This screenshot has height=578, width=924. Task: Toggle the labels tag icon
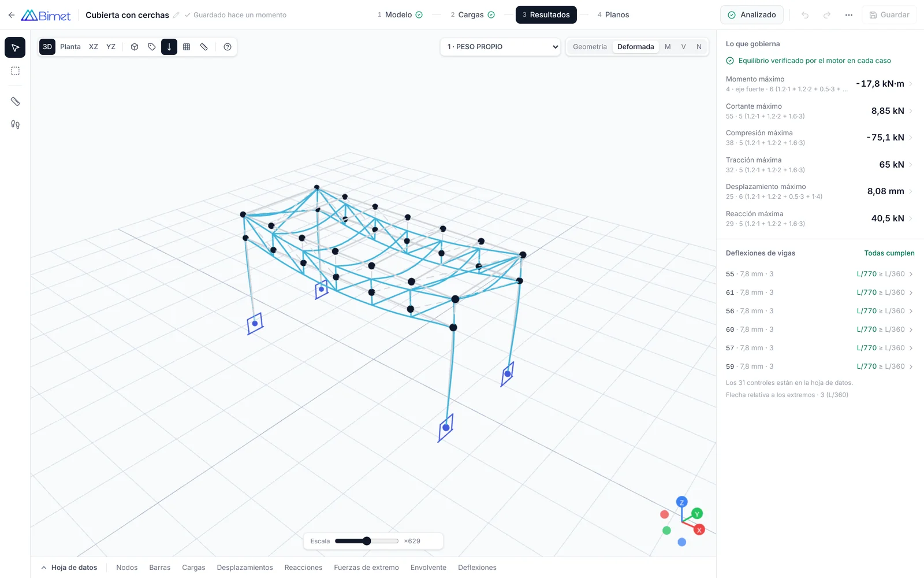coord(152,47)
